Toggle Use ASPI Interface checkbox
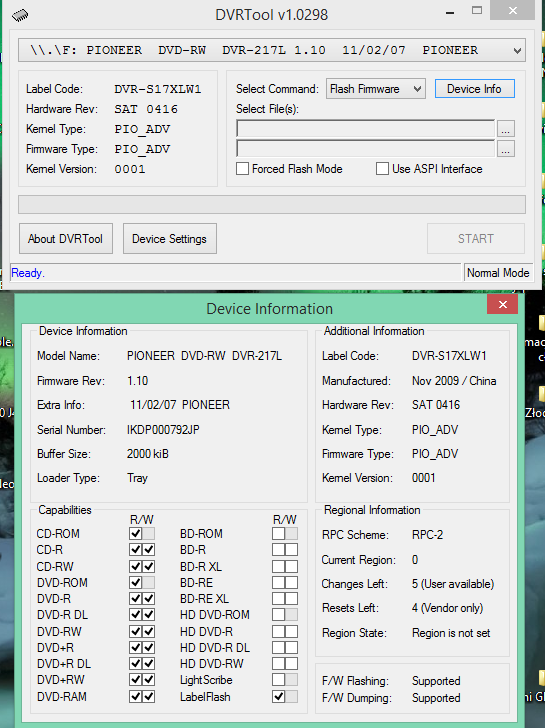The width and height of the screenshot is (545, 728). [x=383, y=169]
